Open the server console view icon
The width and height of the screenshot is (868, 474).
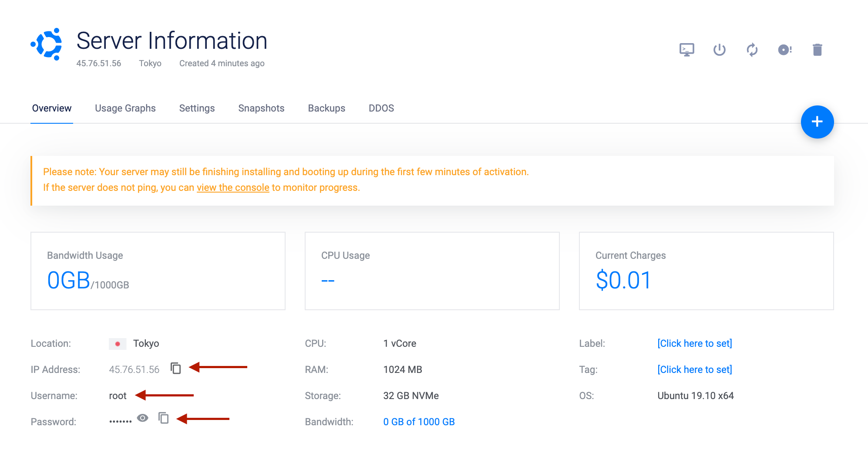[x=686, y=50]
